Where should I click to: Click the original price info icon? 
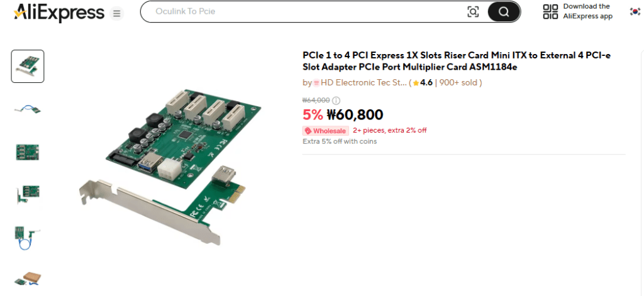pyautogui.click(x=336, y=101)
